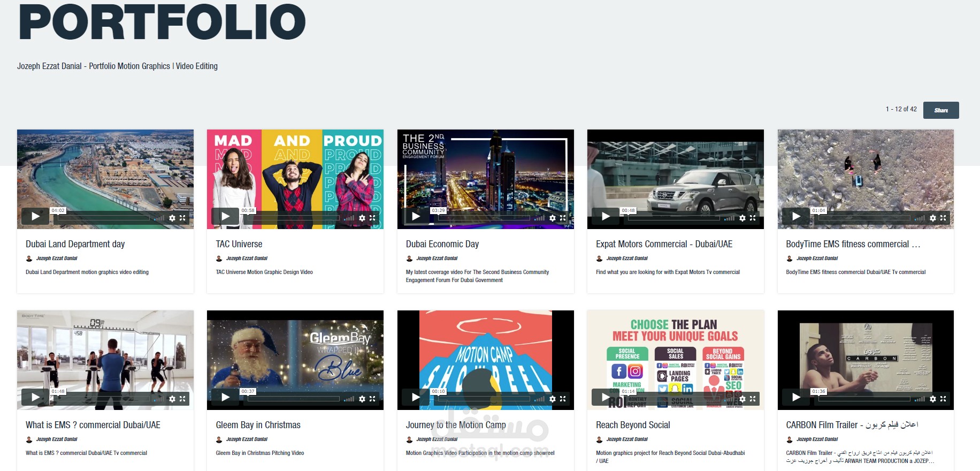Play the Expat Motors Commercial video

point(606,216)
